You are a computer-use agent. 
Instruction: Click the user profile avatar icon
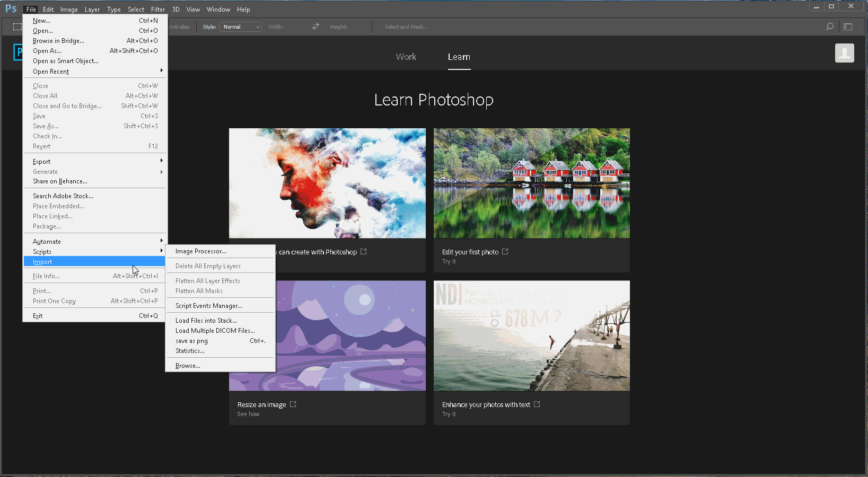click(844, 53)
